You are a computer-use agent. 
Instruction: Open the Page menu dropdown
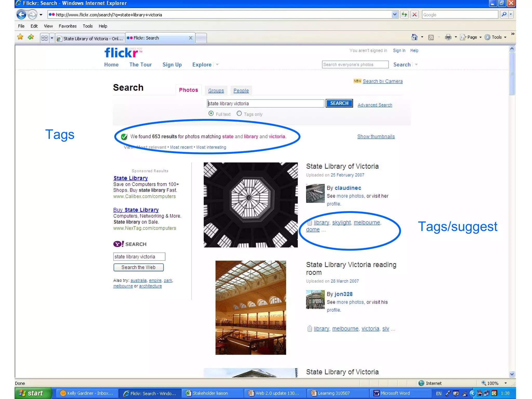click(472, 37)
